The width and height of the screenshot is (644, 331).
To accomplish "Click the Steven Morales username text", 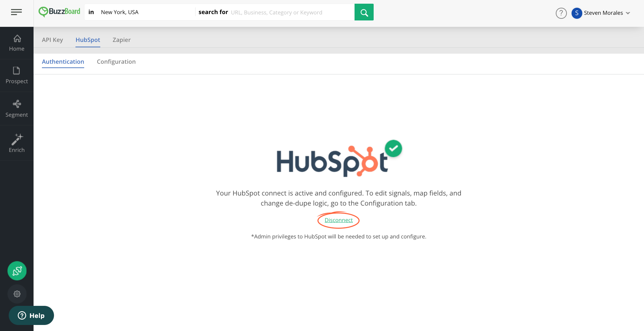I will (603, 13).
